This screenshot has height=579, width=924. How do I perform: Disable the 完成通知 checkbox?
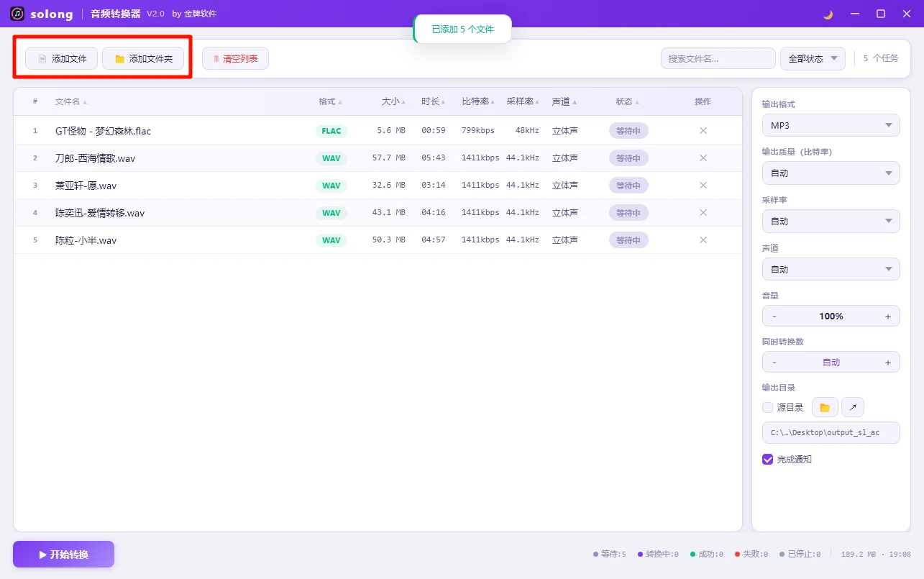pos(767,459)
